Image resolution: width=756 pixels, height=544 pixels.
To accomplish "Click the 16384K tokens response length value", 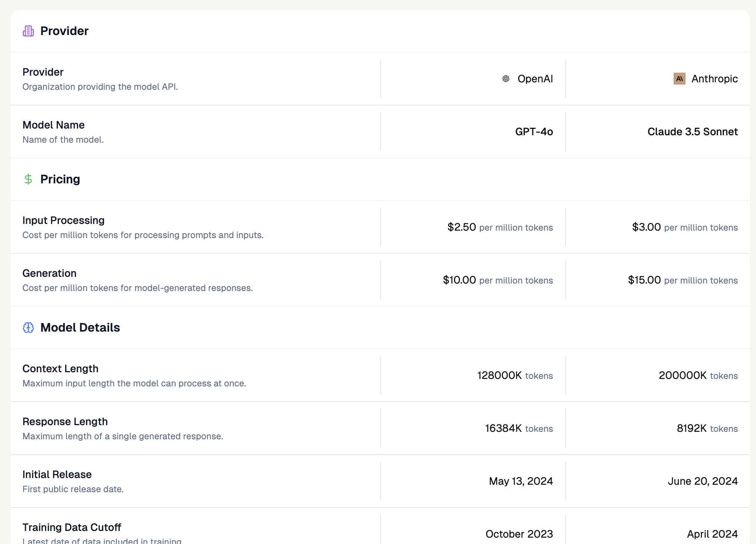I will (x=519, y=428).
